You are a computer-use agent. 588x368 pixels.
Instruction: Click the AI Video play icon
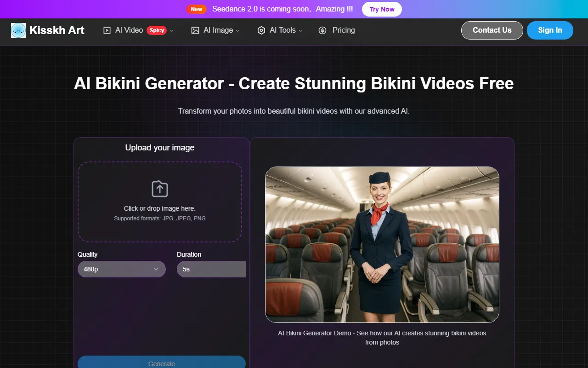pos(107,30)
